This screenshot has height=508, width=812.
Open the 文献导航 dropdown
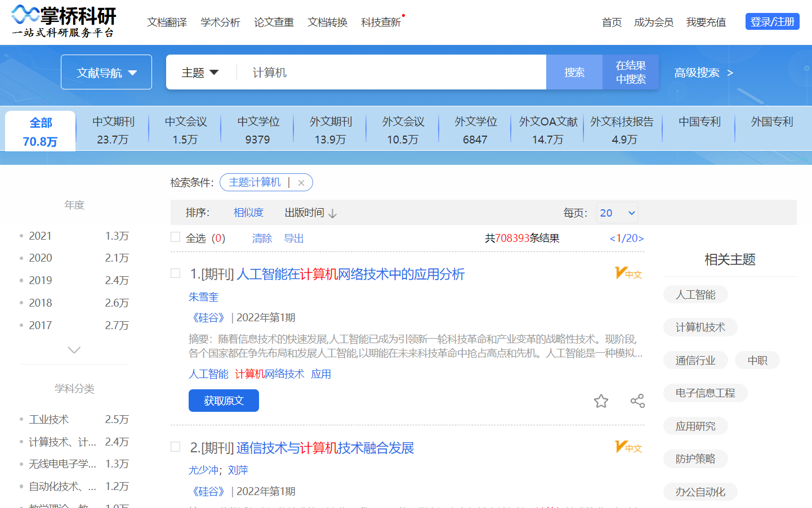[x=106, y=72]
